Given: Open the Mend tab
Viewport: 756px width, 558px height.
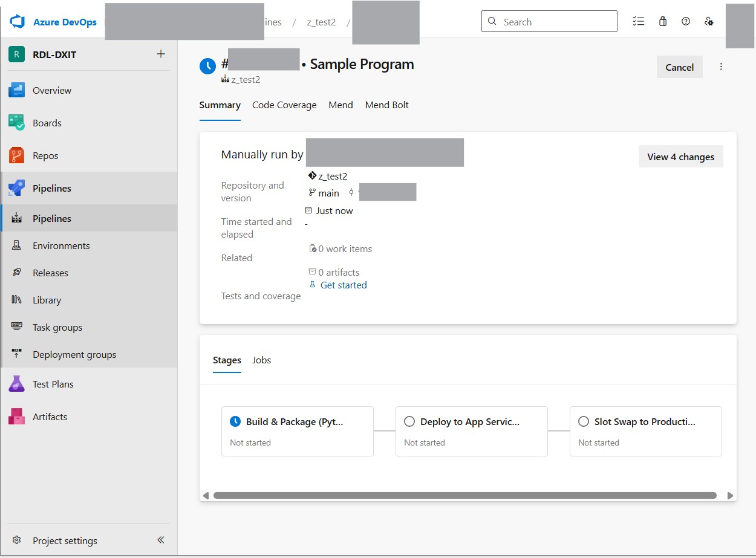Looking at the screenshot, I should 341,105.
